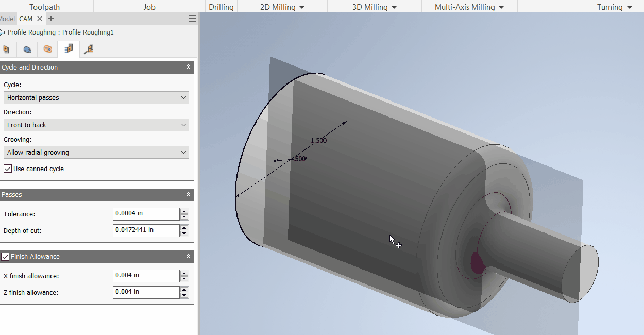
Task: Toggle the Use canned cycle checkbox
Action: pyautogui.click(x=7, y=169)
